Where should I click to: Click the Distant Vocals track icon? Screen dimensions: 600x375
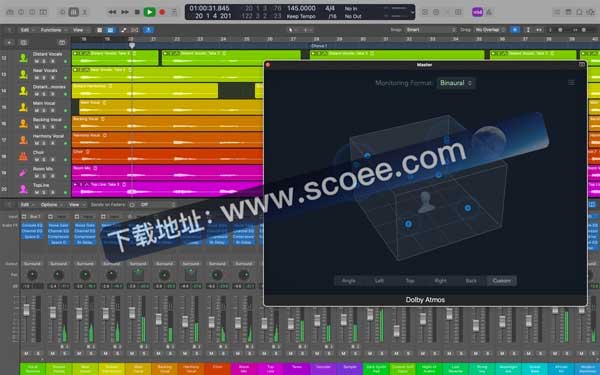(23, 58)
